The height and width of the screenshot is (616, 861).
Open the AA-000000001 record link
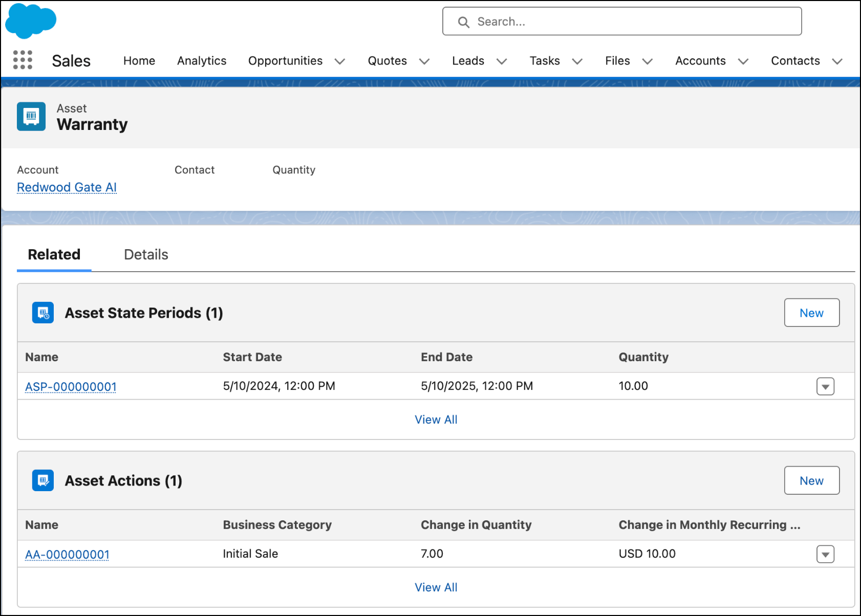coord(67,555)
